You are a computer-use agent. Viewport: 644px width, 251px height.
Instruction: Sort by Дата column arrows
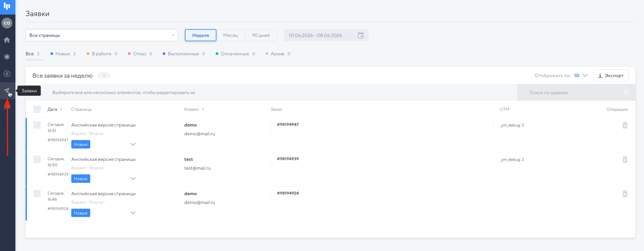click(61, 109)
